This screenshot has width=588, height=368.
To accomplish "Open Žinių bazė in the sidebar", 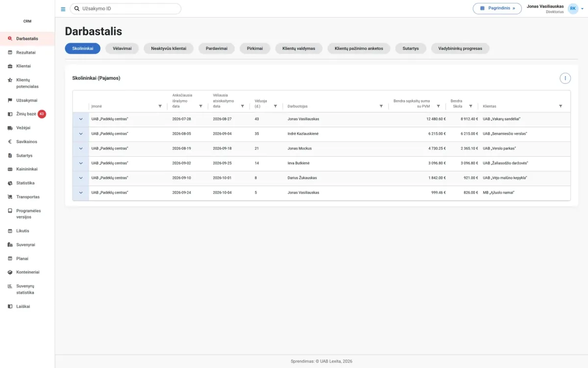I will (27, 114).
